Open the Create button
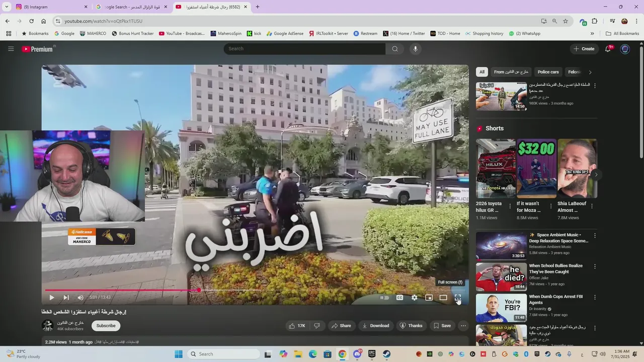644x362 pixels. (x=584, y=49)
